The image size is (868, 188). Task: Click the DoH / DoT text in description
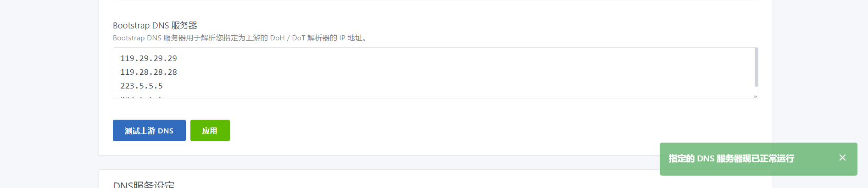pyautogui.click(x=288, y=38)
